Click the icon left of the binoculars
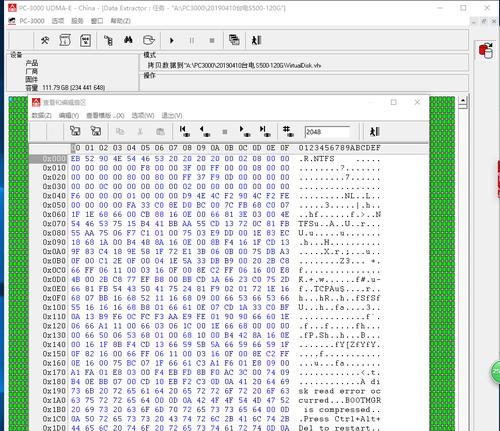500x431 pixels. click(108, 40)
